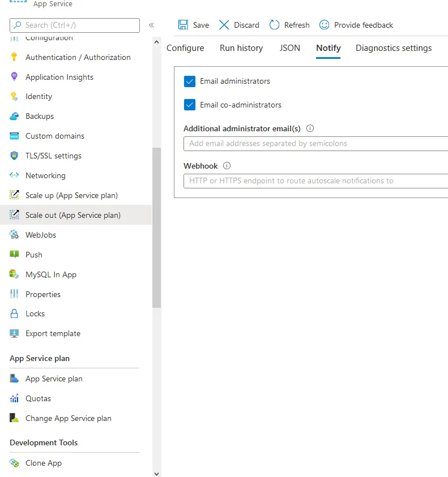Screen dimensions: 448x477
Task: Click the Discard button label
Action: 246,25
